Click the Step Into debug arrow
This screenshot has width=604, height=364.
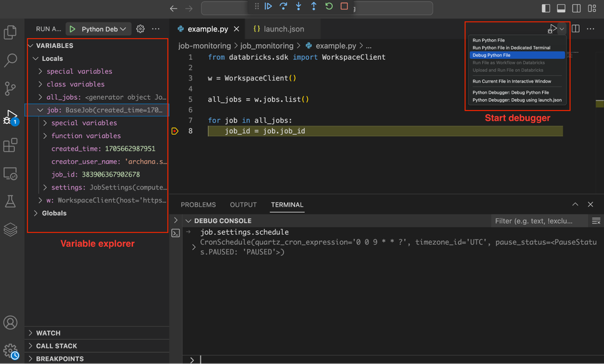point(299,7)
